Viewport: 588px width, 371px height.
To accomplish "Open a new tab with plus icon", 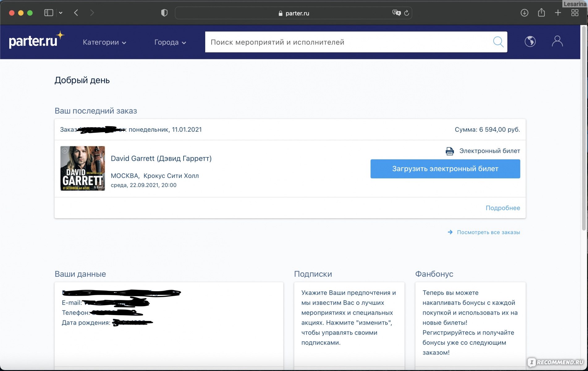I will [558, 13].
